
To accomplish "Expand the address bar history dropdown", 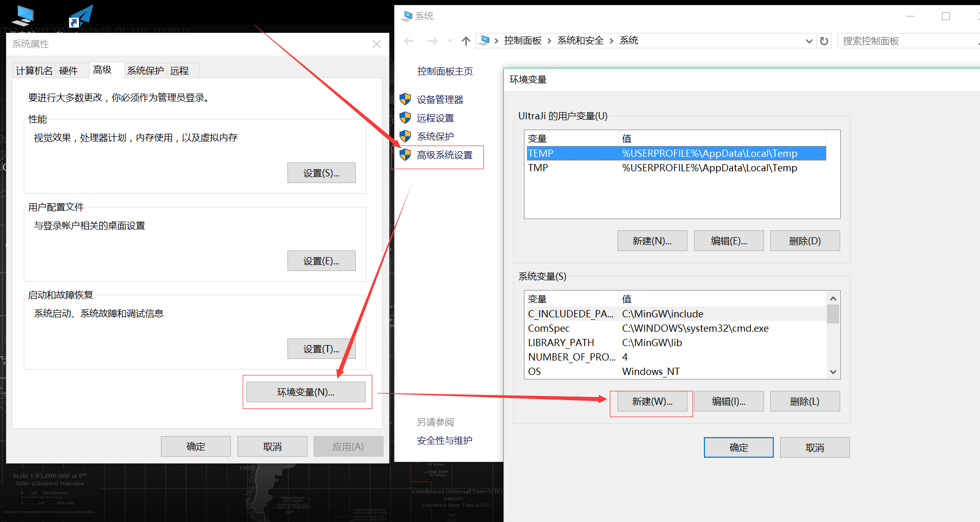I will [809, 41].
